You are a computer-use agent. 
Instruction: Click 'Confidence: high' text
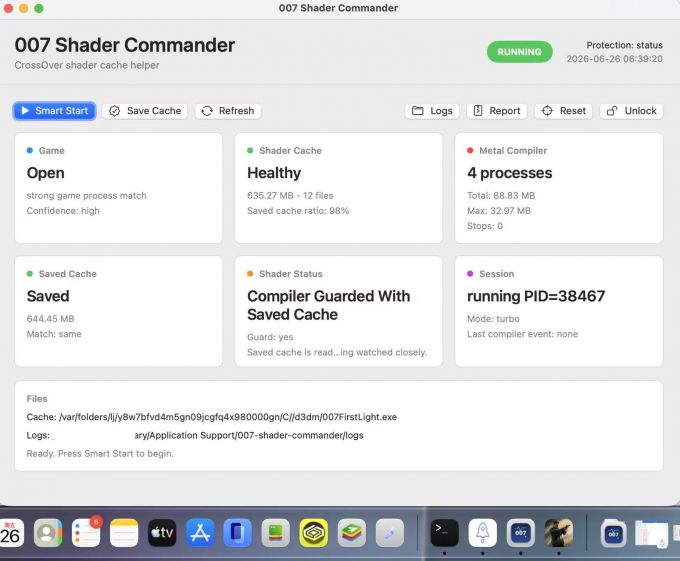coord(63,211)
